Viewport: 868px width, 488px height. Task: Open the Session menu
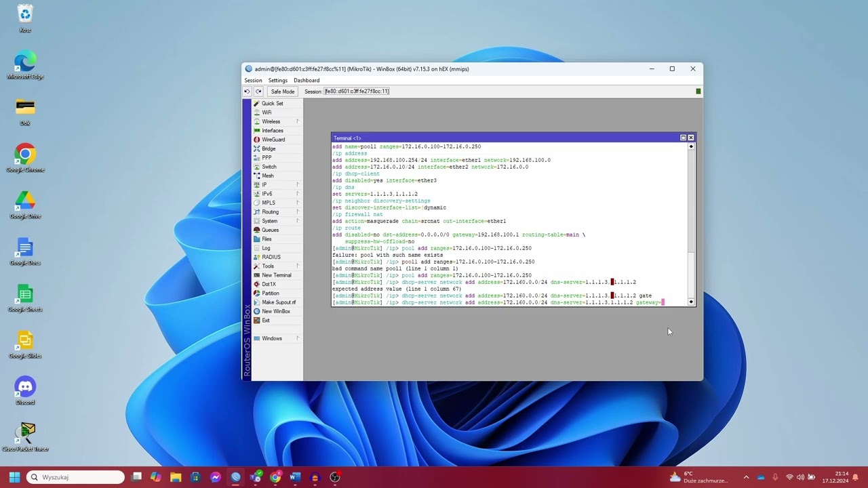tap(253, 81)
